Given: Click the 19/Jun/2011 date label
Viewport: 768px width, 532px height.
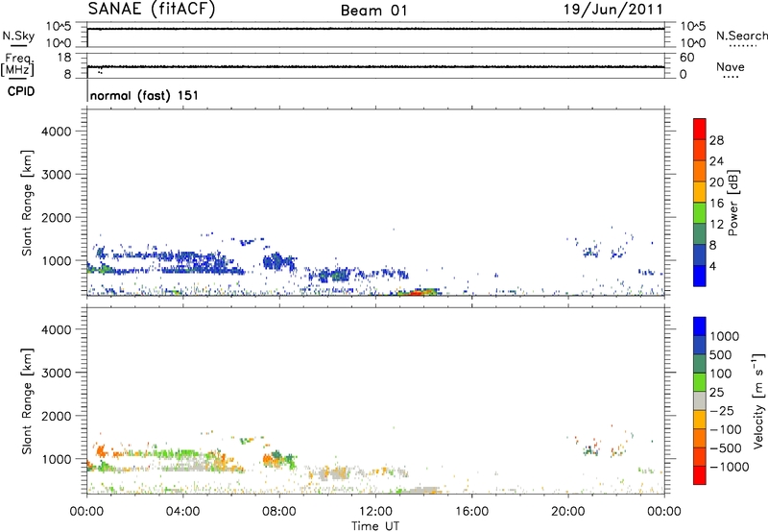Looking at the screenshot, I should 613,10.
